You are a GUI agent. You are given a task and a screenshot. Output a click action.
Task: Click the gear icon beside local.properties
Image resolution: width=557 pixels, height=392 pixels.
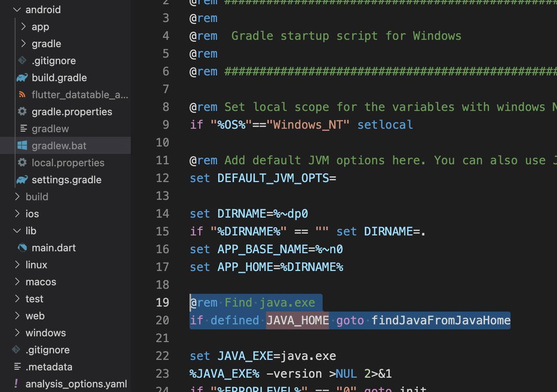click(x=22, y=162)
